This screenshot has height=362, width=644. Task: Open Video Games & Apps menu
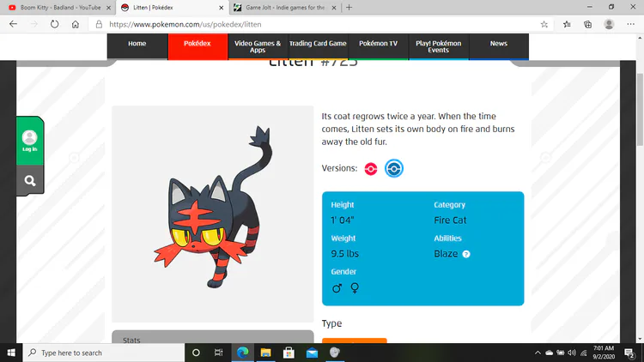pyautogui.click(x=258, y=46)
